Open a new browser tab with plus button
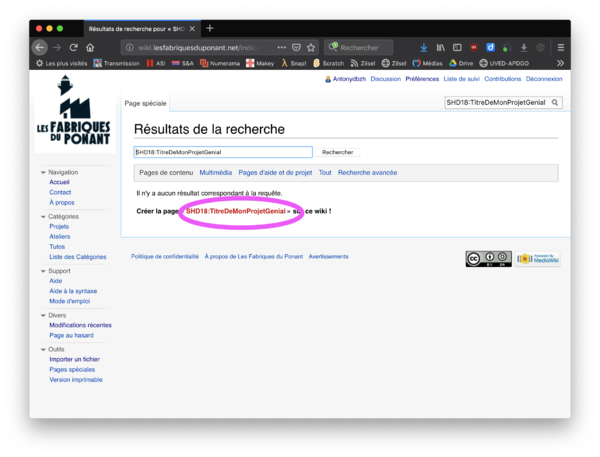 (210, 28)
